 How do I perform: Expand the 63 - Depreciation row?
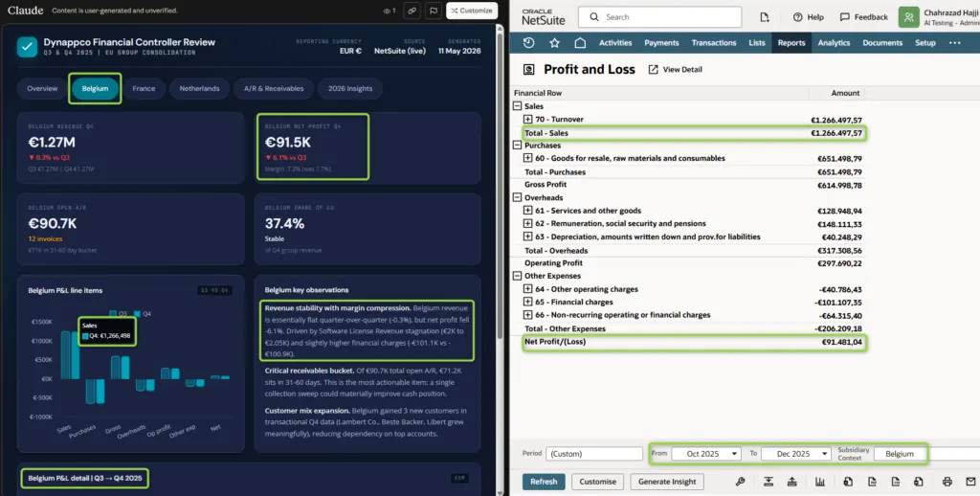pos(527,237)
